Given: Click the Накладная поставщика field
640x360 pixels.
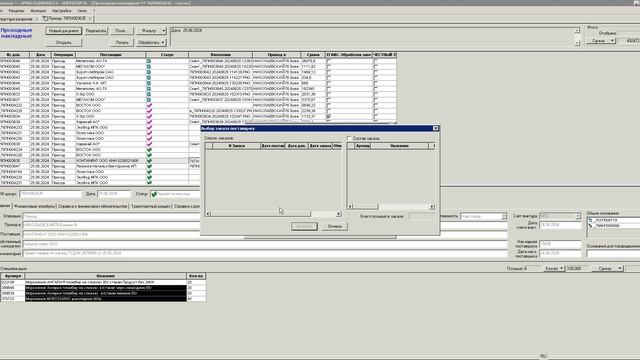Looking at the screenshot, I should [x=560, y=244].
